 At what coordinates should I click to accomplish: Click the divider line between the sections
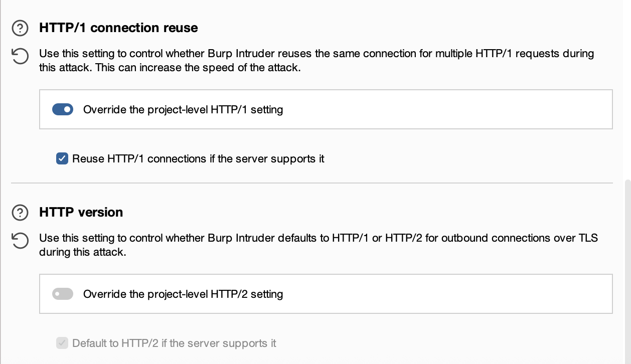311,183
